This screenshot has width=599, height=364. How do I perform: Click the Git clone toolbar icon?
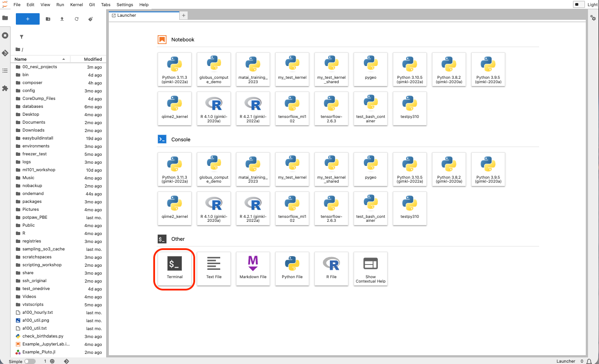pyautogui.click(x=91, y=19)
